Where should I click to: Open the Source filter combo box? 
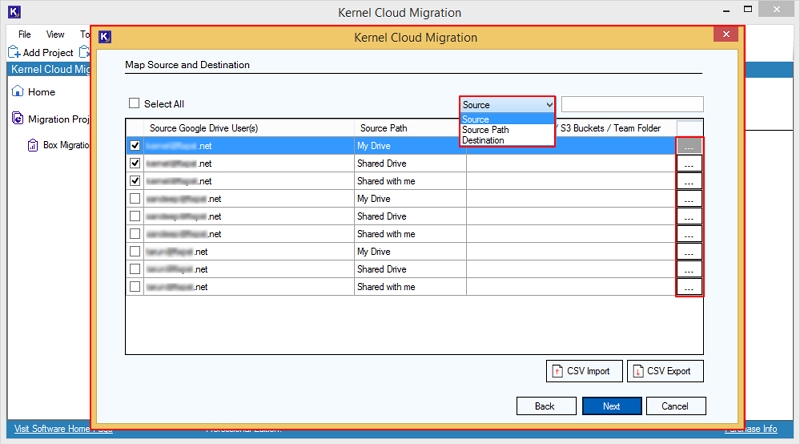[x=507, y=105]
